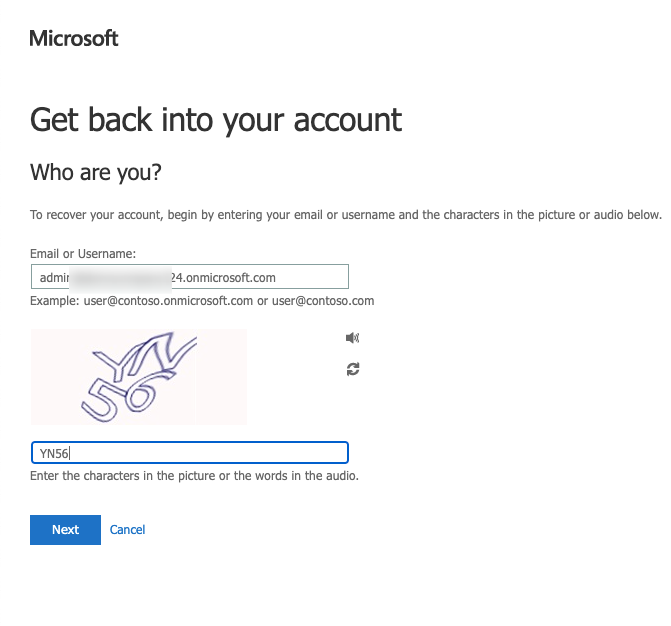Play the audio captcha speaker icon

tap(352, 339)
